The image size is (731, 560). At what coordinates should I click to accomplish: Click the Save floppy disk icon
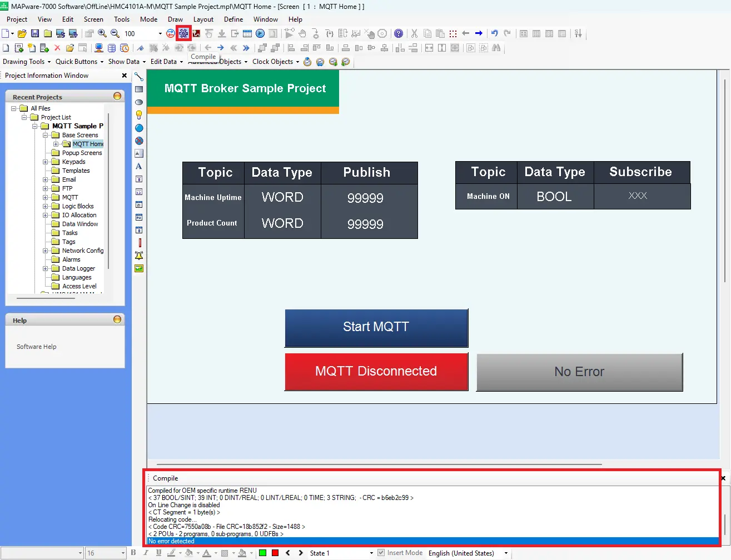(x=35, y=34)
